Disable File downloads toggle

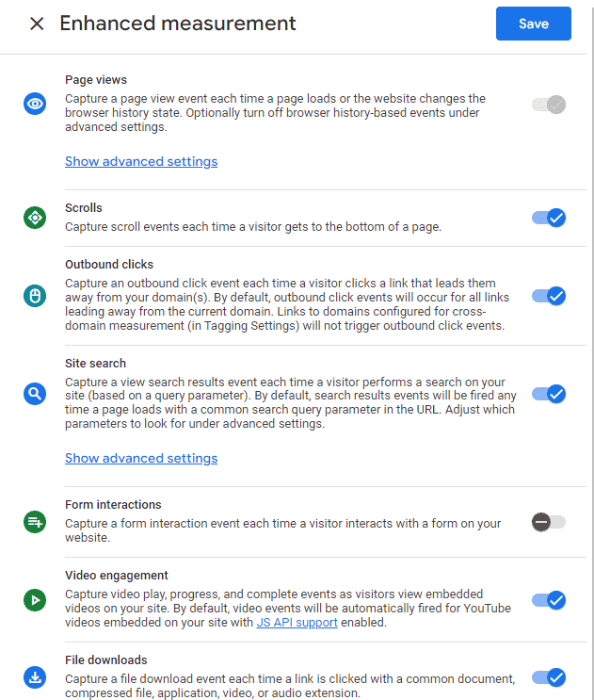point(549,676)
